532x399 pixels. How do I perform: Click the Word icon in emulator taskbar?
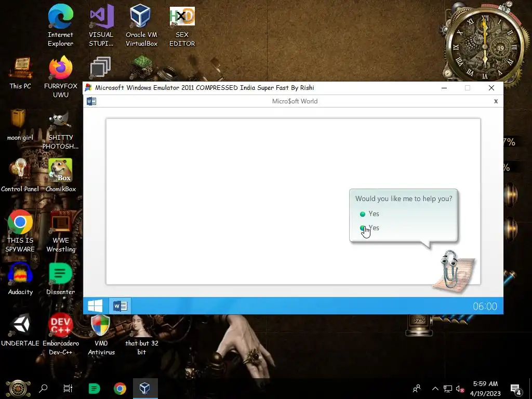pyautogui.click(x=120, y=305)
